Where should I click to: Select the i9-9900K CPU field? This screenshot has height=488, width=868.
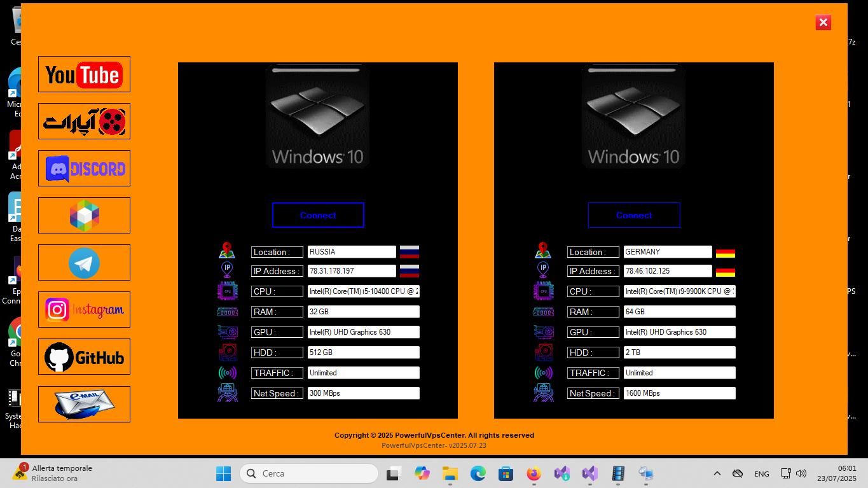(x=680, y=291)
